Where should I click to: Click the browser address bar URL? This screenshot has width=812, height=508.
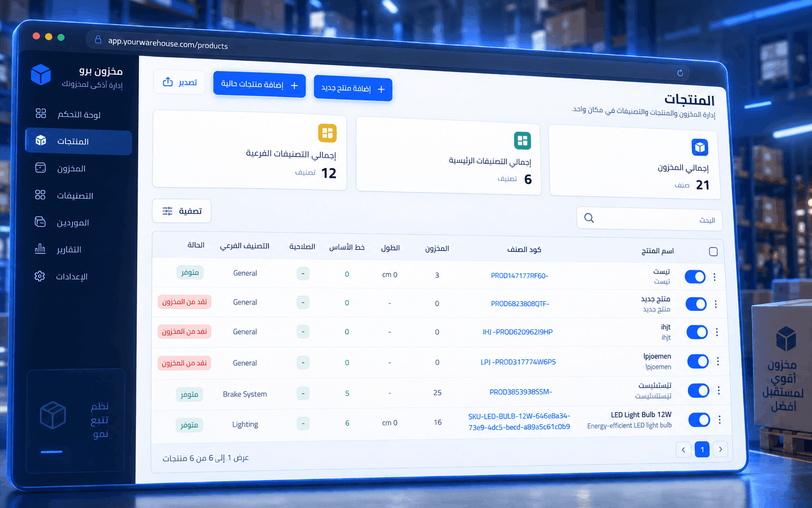(x=168, y=44)
